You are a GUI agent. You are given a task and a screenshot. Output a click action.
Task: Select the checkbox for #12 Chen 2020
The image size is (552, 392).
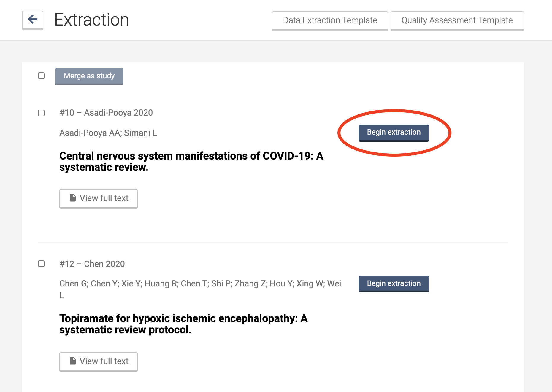(41, 264)
